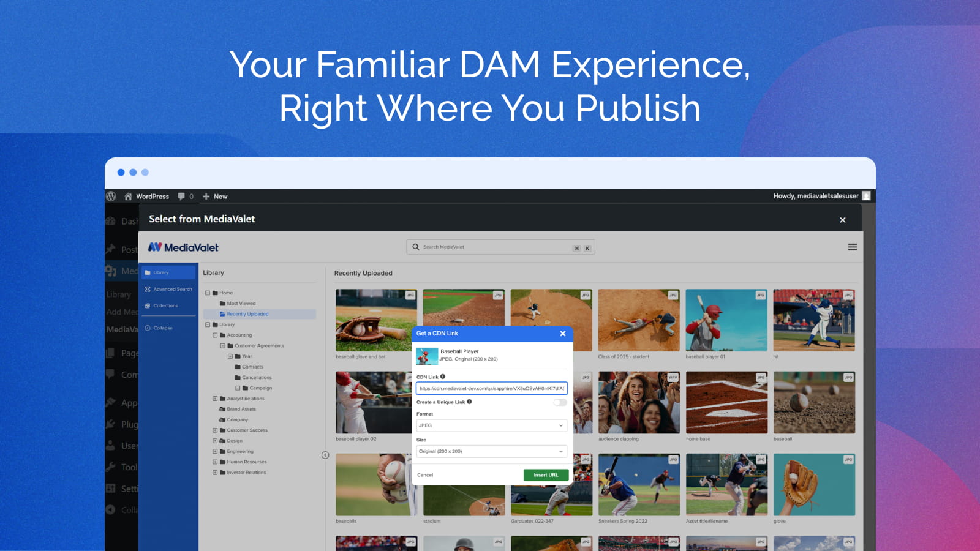The image size is (980, 551).
Task: Collapse the Home tree node
Action: coord(208,293)
